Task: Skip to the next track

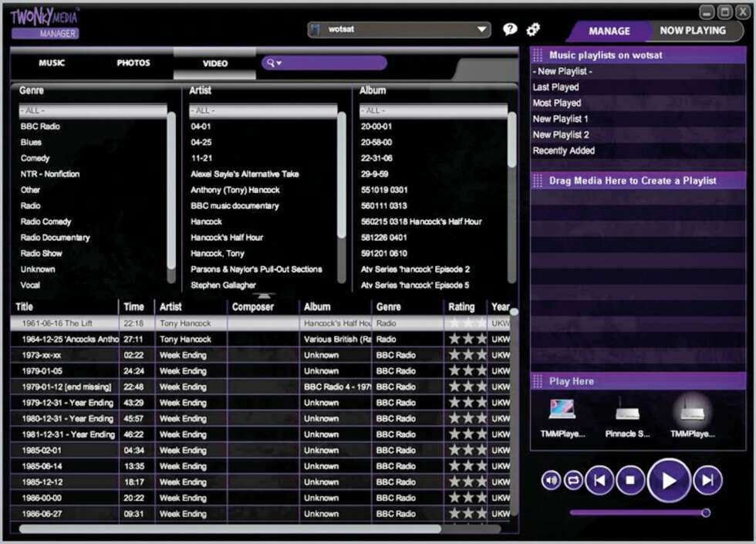Action: click(x=707, y=480)
